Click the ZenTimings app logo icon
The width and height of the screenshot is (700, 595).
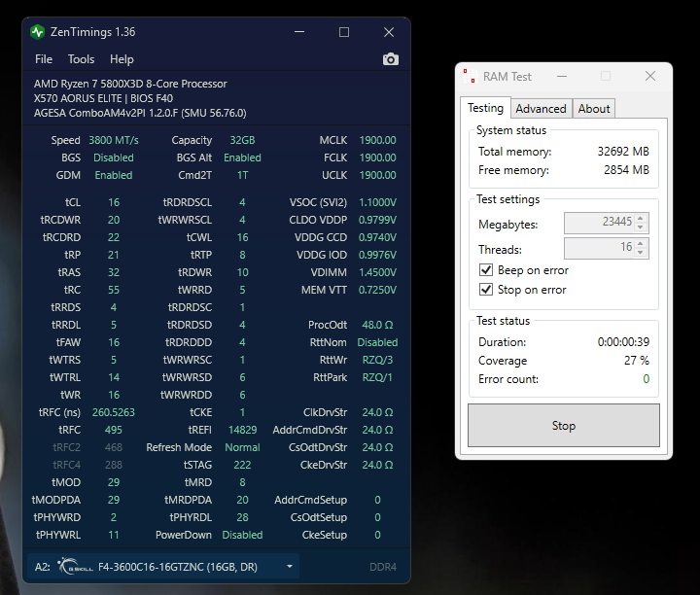38,32
